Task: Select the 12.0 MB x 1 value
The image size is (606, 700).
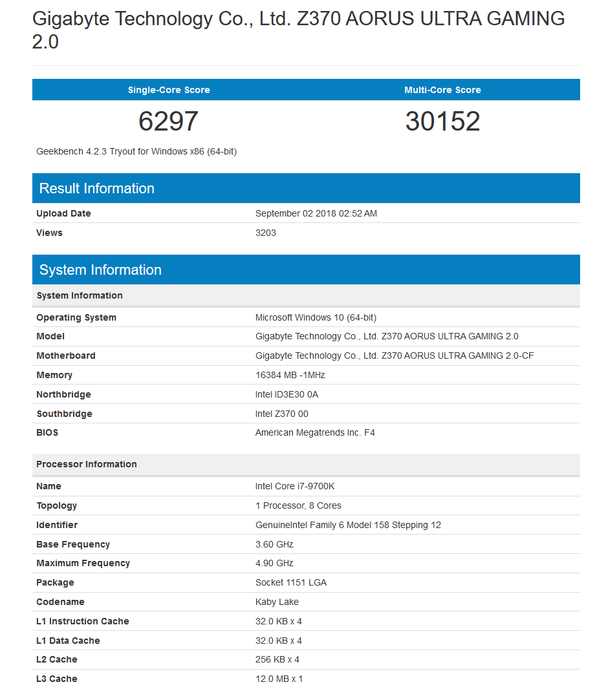Action: pos(279,679)
